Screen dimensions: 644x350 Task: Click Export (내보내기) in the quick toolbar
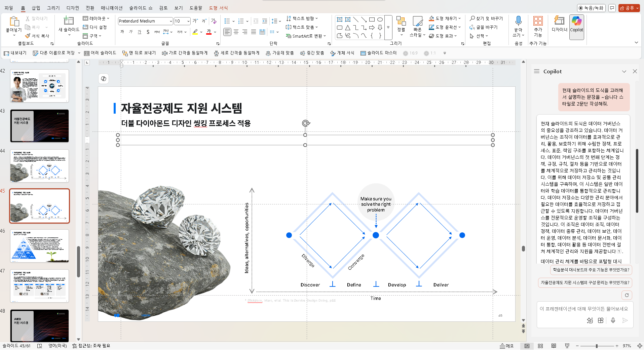[15, 53]
